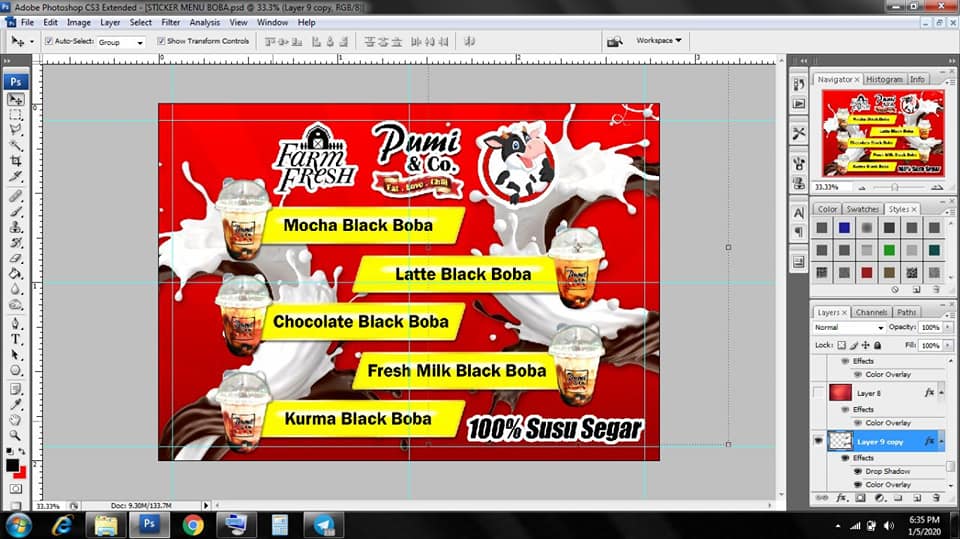Switch to the Histogram tab
This screenshot has width=960, height=539.
coord(884,80)
